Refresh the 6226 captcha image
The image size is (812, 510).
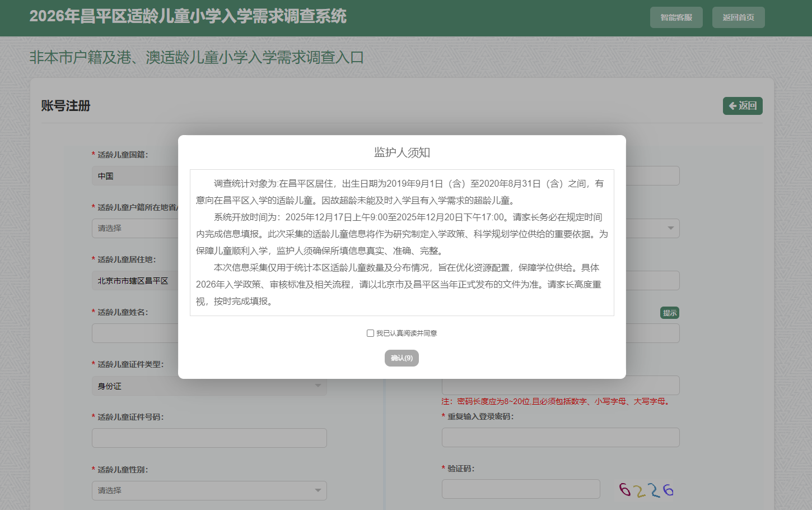point(646,490)
